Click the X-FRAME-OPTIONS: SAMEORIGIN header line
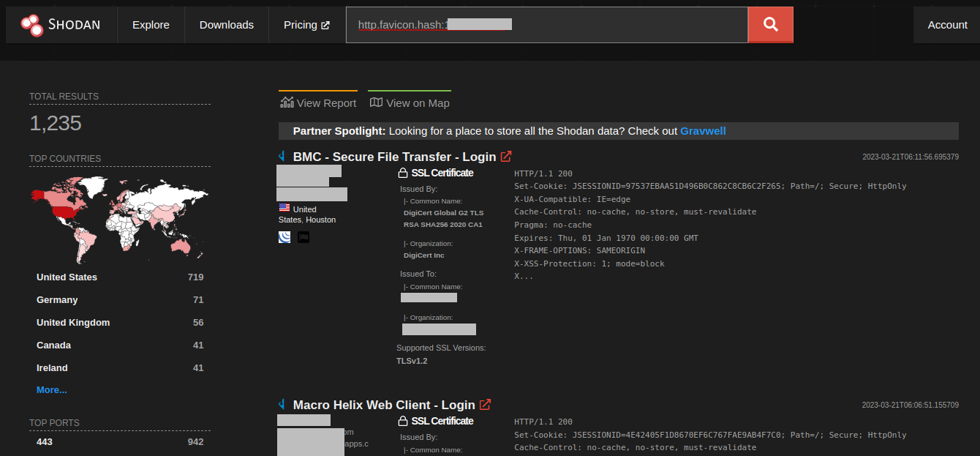Viewport: 980px width, 456px height. (x=580, y=250)
